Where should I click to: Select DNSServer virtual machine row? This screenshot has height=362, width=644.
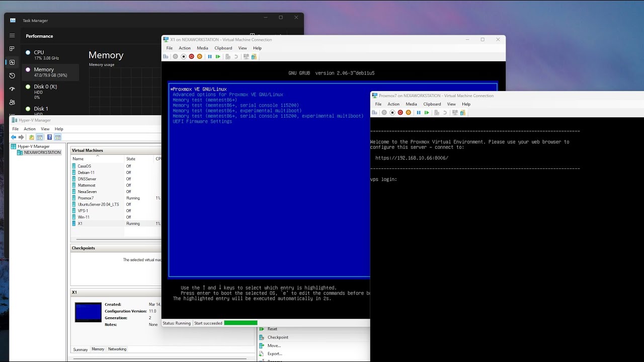click(116, 179)
